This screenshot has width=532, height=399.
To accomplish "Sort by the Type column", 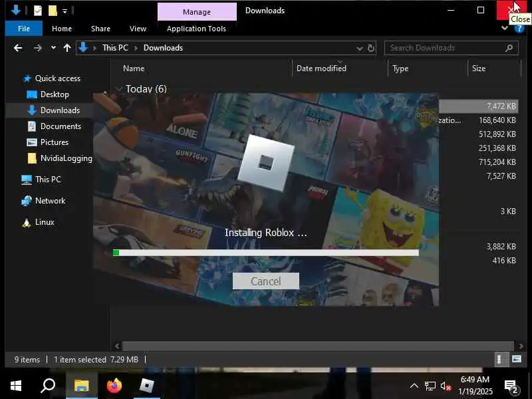I will point(400,68).
